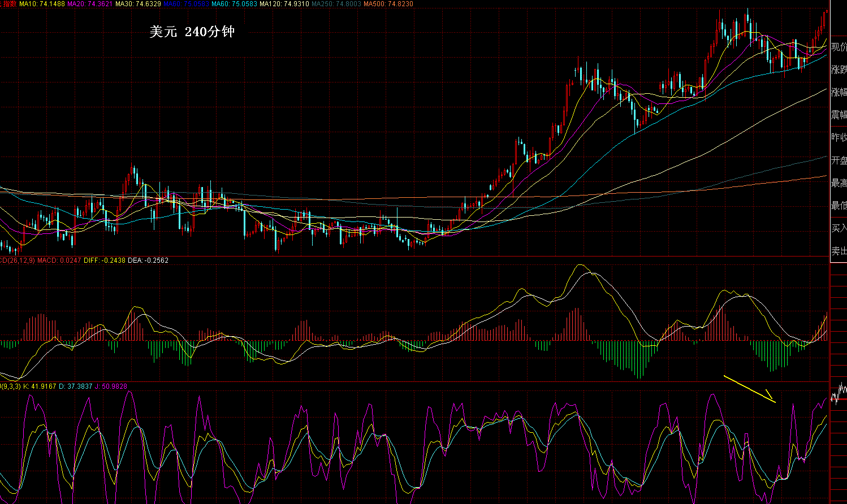
Task: Select the MA120: 74.9310 label
Action: 284,4
